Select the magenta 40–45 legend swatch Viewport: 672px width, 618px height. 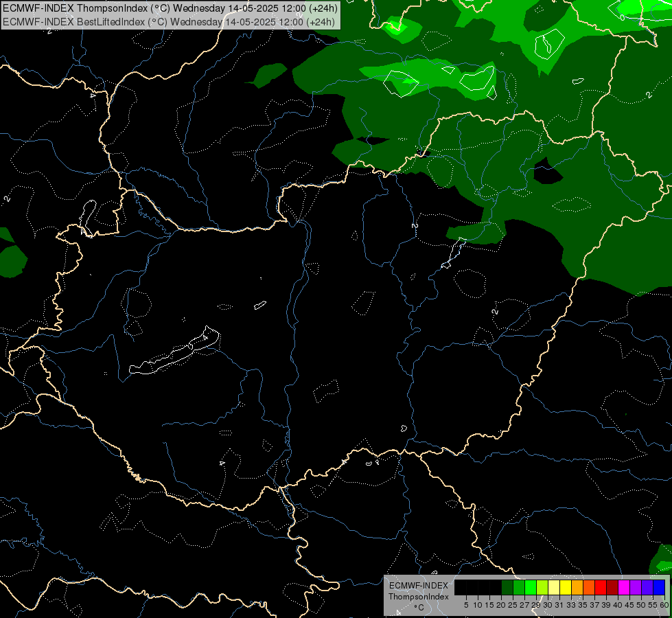pos(624,587)
